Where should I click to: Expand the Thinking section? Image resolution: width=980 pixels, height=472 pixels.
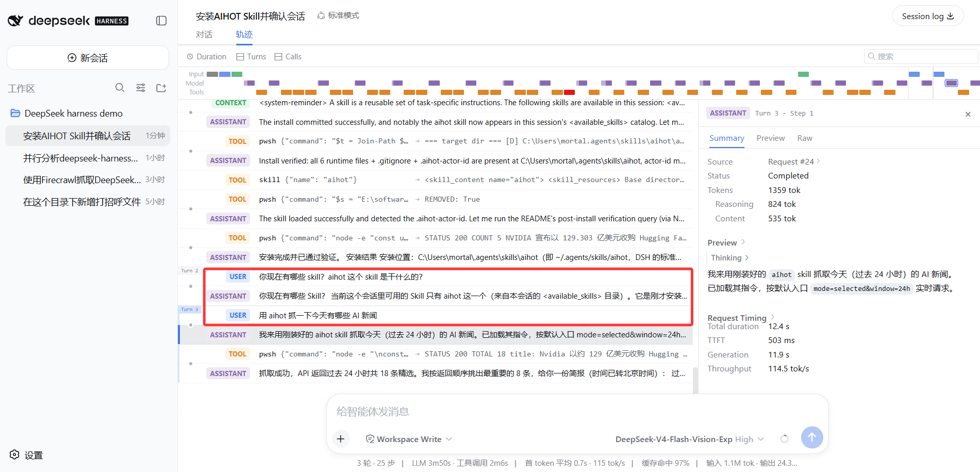click(729, 257)
